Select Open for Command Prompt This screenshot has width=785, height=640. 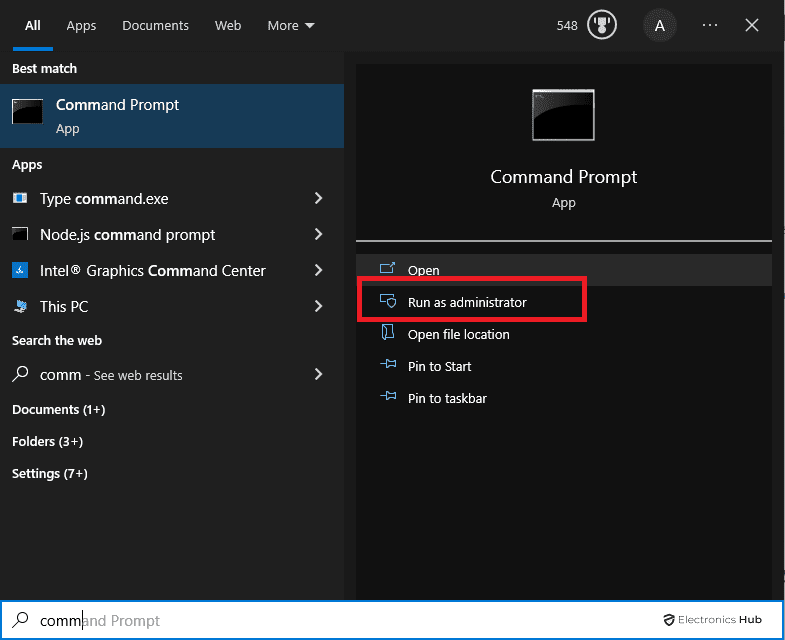pos(564,270)
